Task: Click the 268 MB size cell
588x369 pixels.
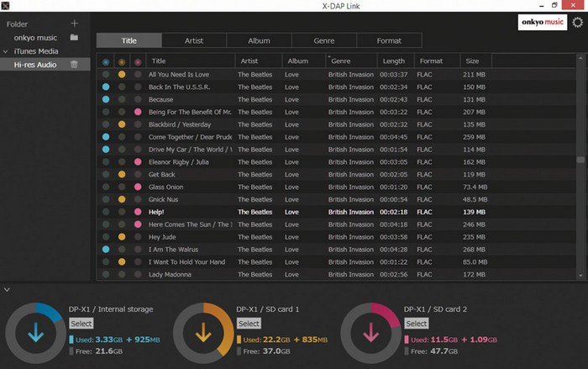Action: [x=474, y=250]
